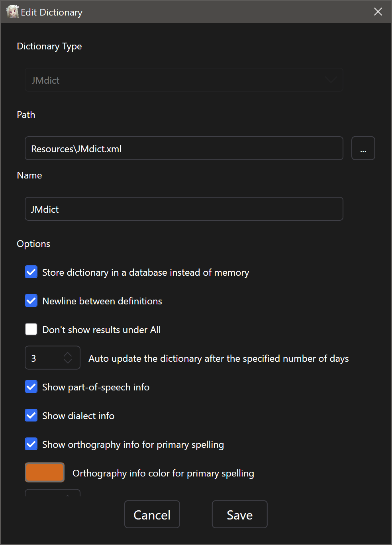Enable Don't show results under All
This screenshot has width=392, height=545.
[x=31, y=329]
